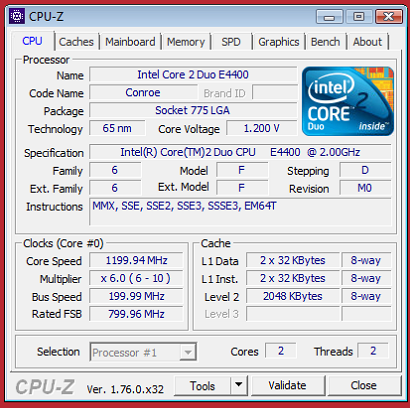Viewport: 410px width, 408px height.
Task: Click the Core Speed value field
Action: coord(136,260)
